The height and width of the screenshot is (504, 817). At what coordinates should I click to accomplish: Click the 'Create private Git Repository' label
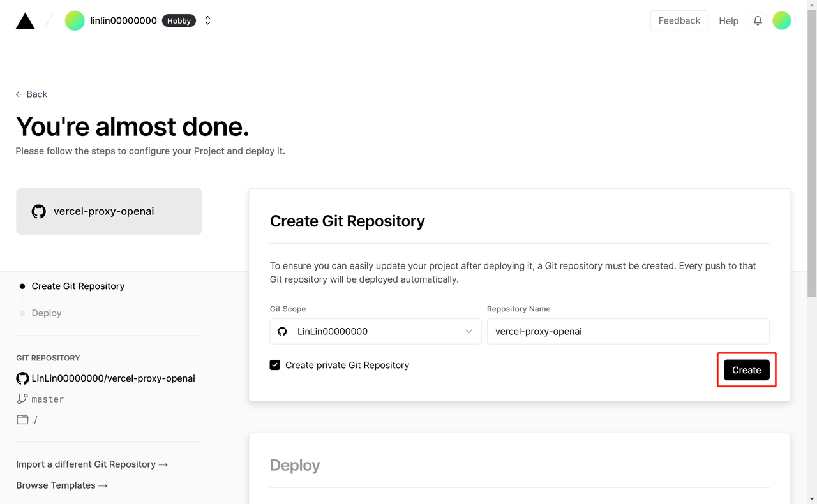[347, 365]
